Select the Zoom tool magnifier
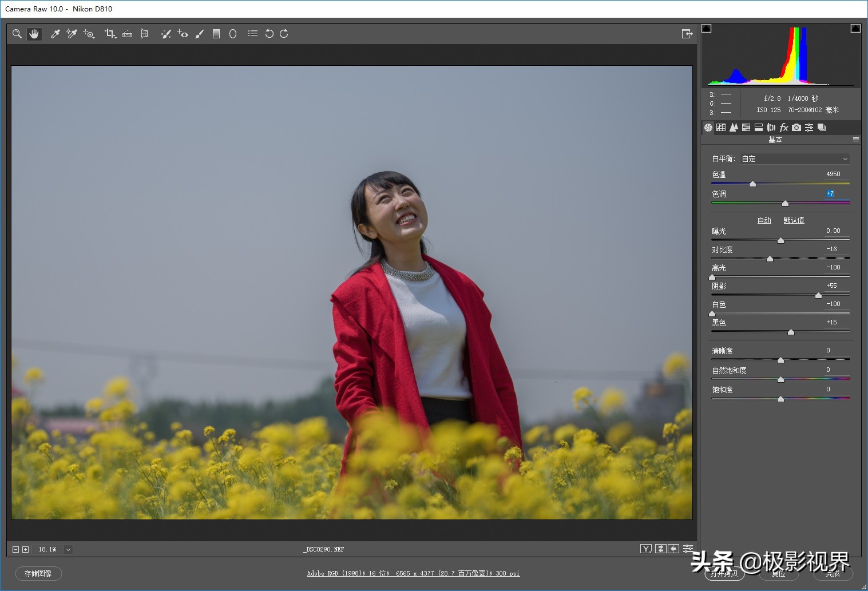This screenshot has width=868, height=591. [x=17, y=34]
